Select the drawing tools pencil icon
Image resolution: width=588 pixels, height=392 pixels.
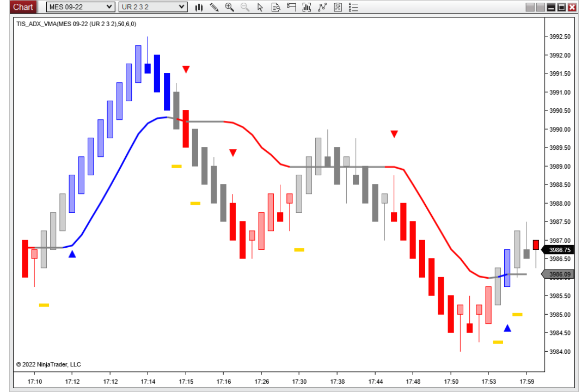point(214,7)
